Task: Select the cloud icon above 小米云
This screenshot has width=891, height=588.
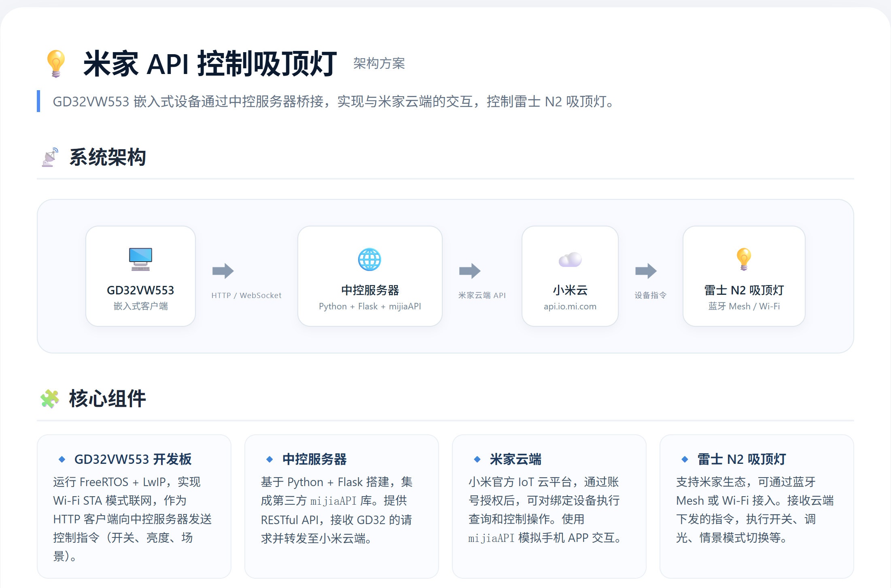Action: click(x=570, y=260)
